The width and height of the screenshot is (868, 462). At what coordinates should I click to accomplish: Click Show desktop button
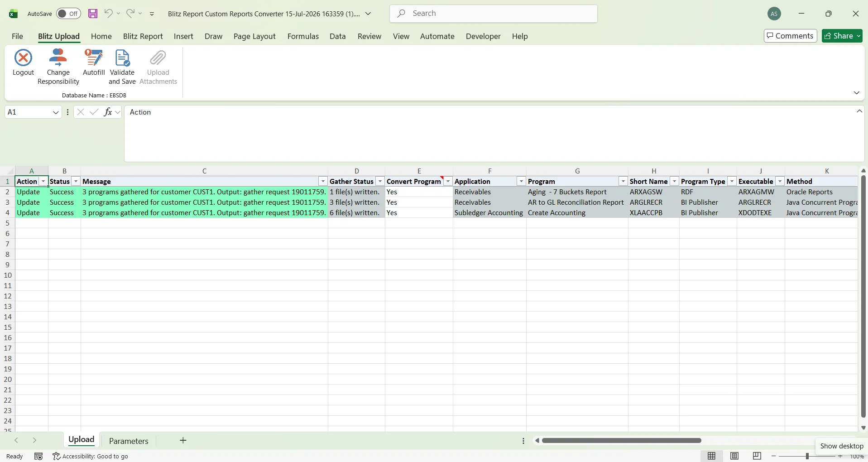point(842,446)
